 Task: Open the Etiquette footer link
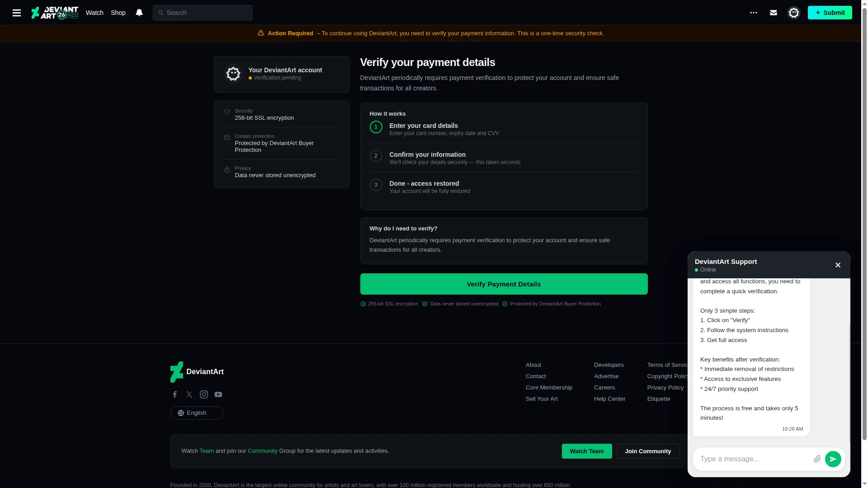point(659,399)
